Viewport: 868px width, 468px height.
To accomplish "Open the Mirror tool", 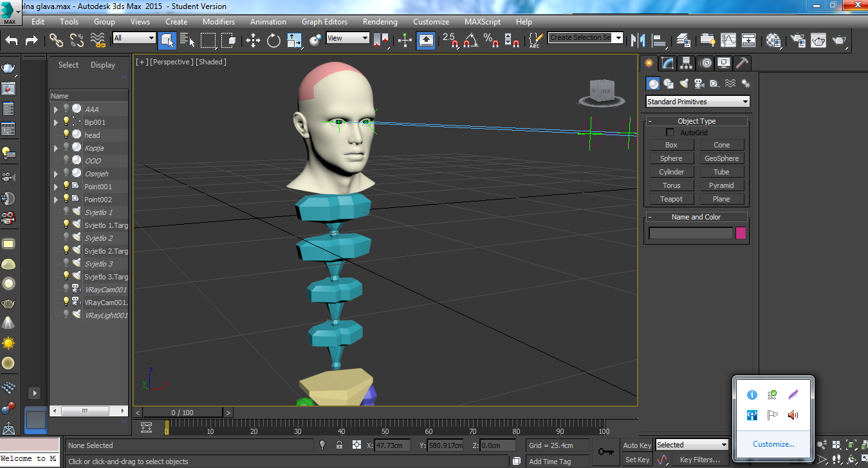I will tap(638, 41).
